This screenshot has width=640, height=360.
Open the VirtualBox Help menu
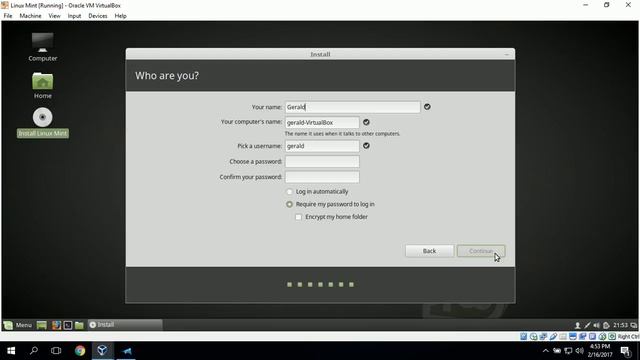click(x=120, y=16)
